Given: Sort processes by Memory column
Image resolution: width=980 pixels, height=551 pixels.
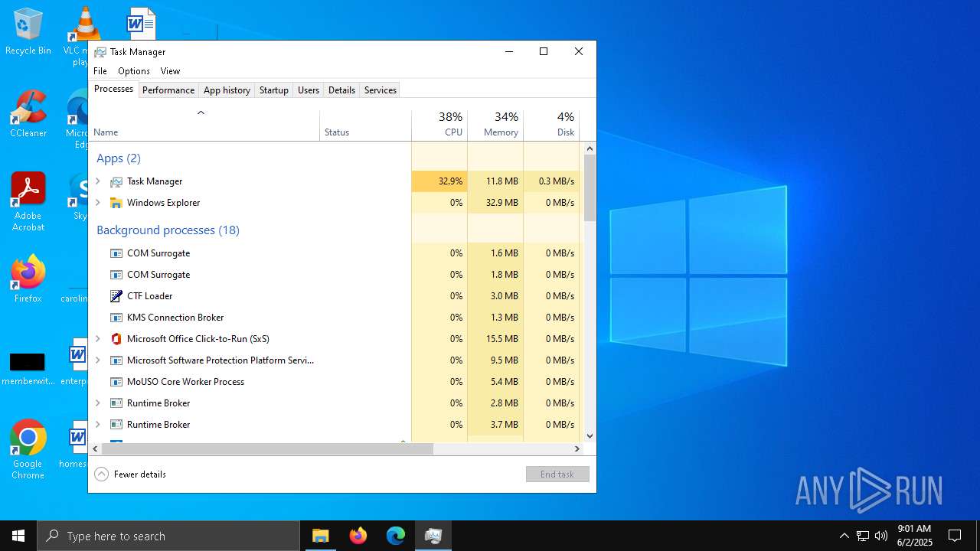Looking at the screenshot, I should (x=495, y=126).
